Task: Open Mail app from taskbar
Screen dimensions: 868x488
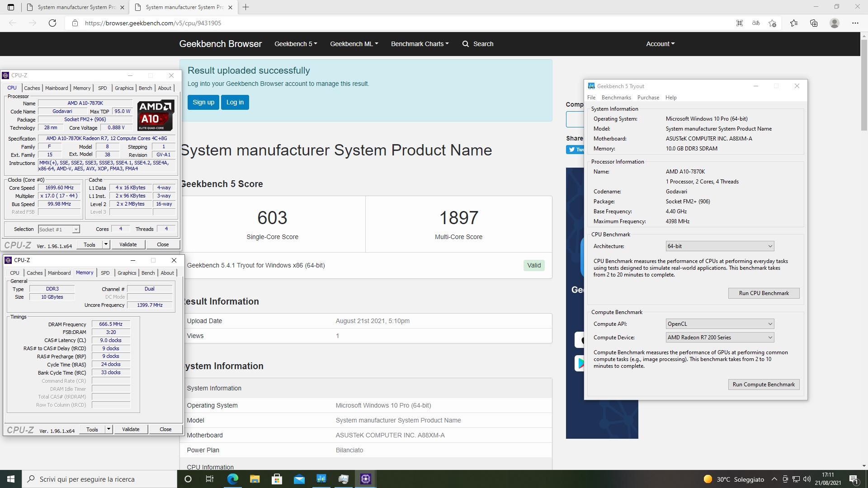Action: point(299,479)
